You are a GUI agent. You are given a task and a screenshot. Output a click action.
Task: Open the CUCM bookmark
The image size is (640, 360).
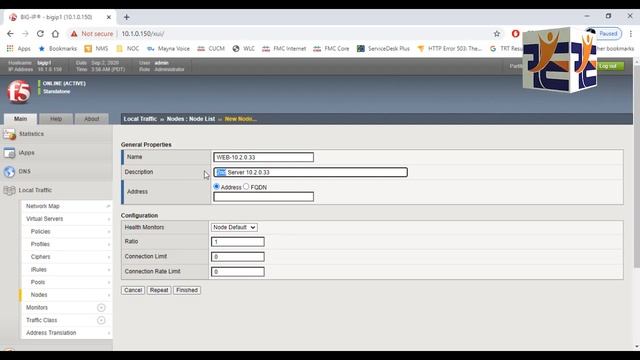[211, 49]
